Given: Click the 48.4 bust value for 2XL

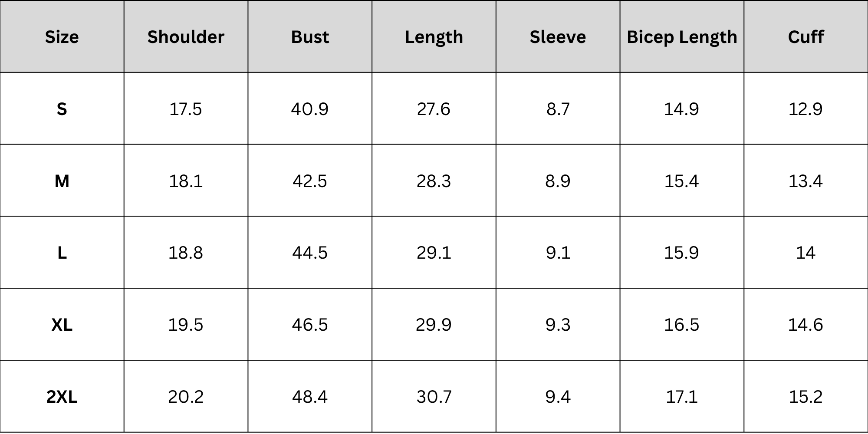Looking at the screenshot, I should (x=310, y=397).
